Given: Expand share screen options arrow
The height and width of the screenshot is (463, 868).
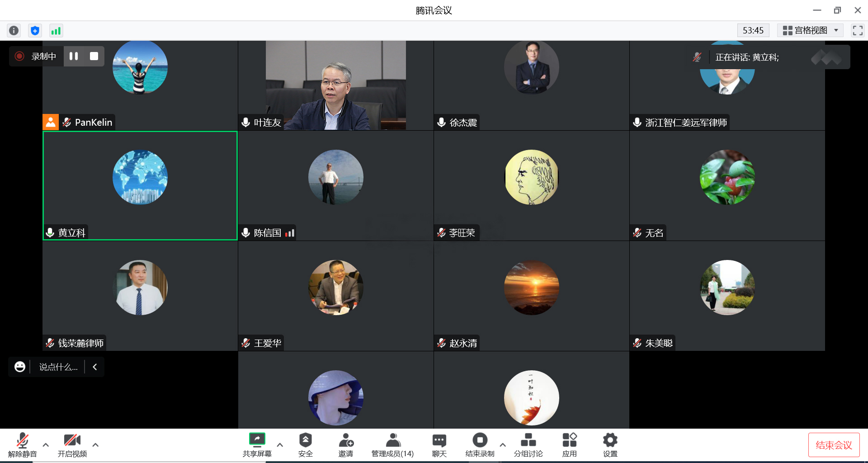Looking at the screenshot, I should point(280,445).
